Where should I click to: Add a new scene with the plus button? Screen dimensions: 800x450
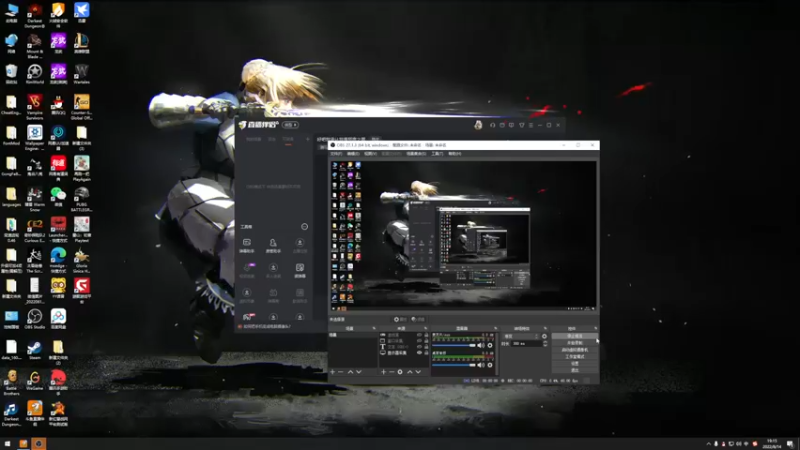pyautogui.click(x=332, y=372)
